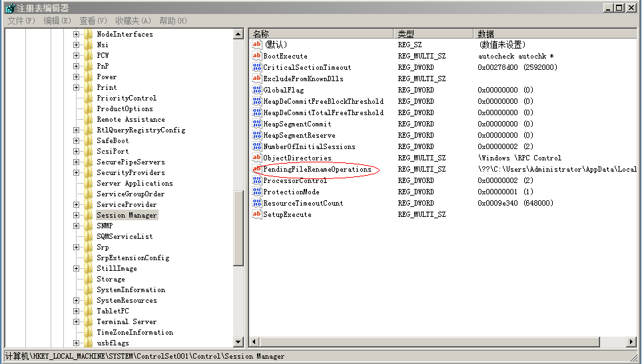Click the Session Manager folder icon
Screen dimensions: 642x364
coord(89,215)
